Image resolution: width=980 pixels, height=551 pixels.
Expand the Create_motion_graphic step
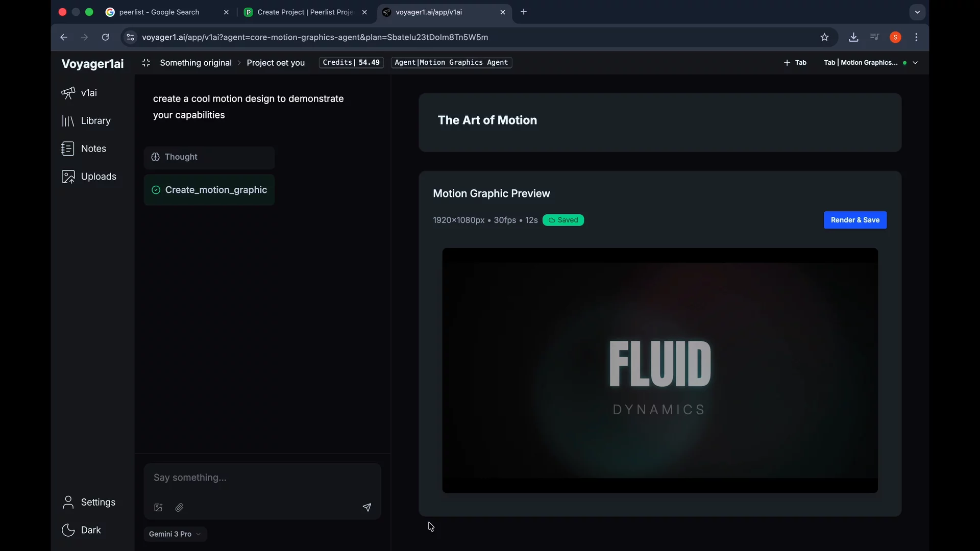pos(209,190)
